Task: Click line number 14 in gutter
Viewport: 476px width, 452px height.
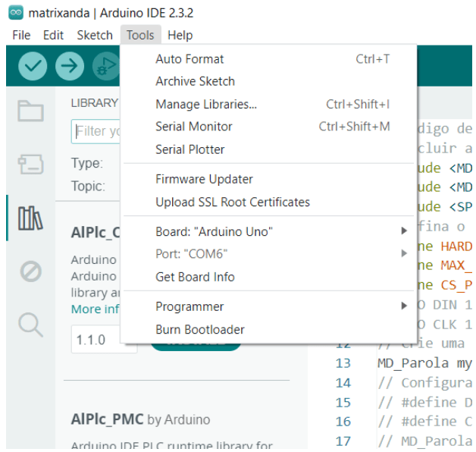Action: click(343, 383)
